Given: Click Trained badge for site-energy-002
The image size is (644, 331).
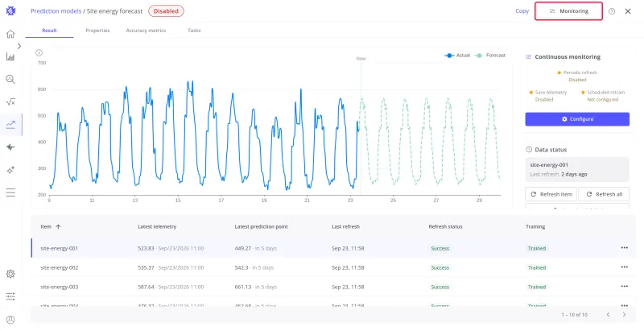Looking at the screenshot, I should coord(537,267).
